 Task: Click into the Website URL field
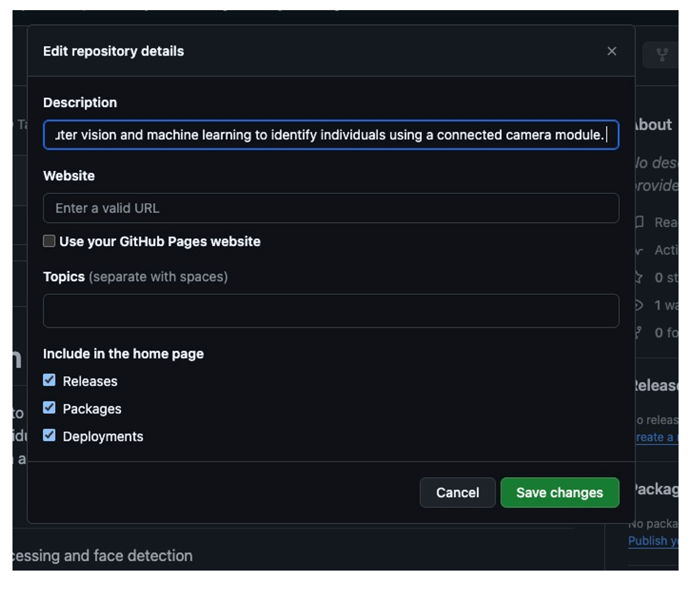[x=331, y=208]
